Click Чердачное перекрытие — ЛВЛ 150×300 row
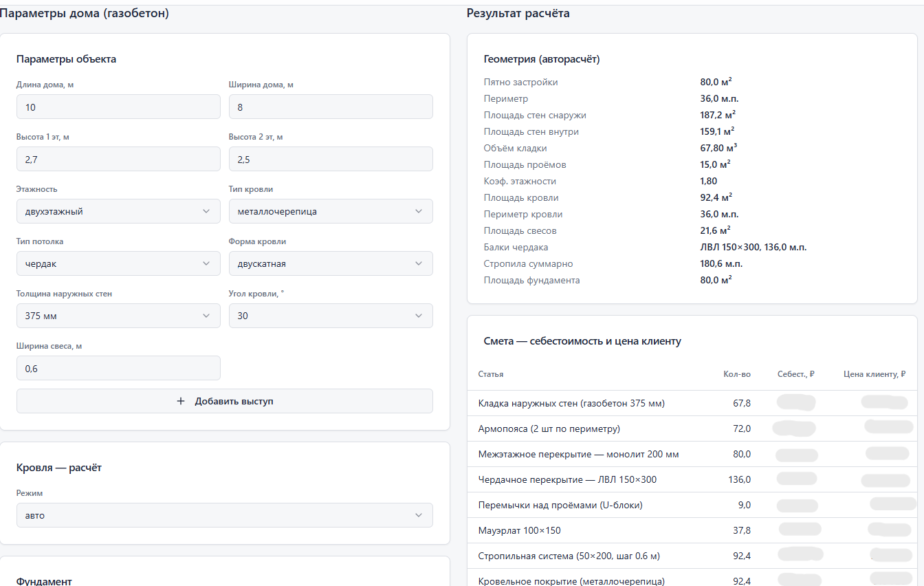The width and height of the screenshot is (924, 586). tap(692, 479)
